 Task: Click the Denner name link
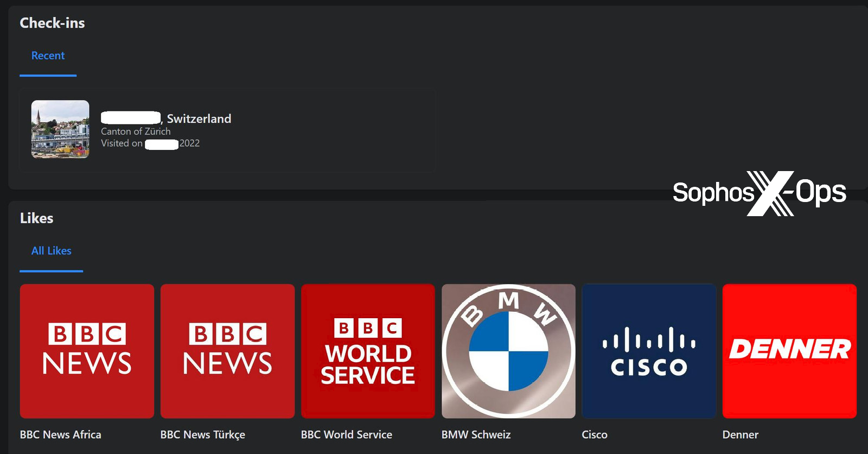(741, 434)
